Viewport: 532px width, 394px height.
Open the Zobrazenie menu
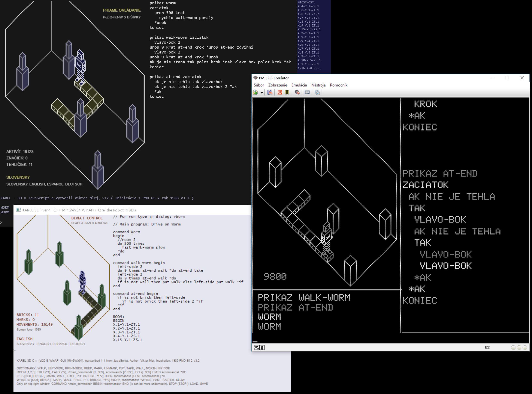click(278, 85)
